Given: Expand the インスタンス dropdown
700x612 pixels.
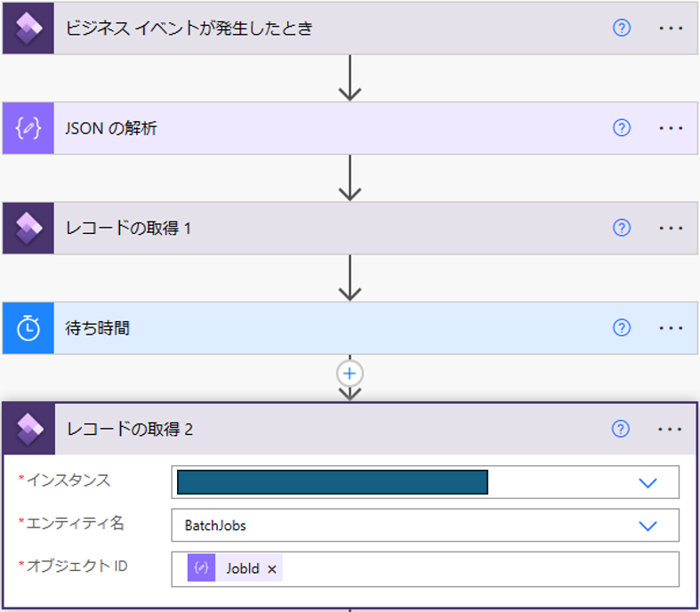Looking at the screenshot, I should pos(648,482).
